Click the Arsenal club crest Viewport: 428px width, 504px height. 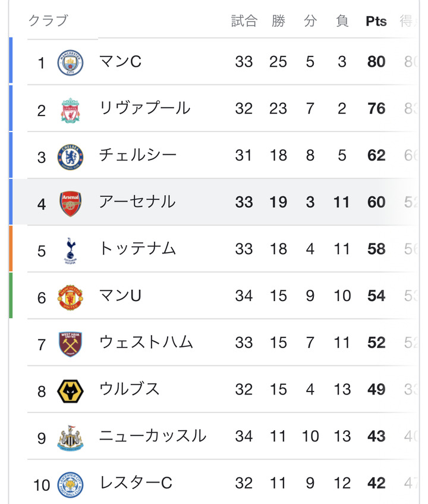coord(70,204)
